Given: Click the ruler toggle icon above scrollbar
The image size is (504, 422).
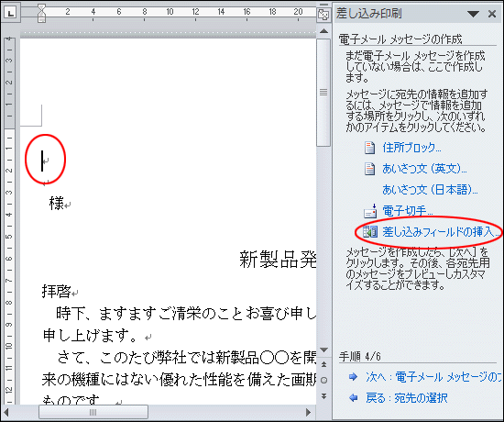Looking at the screenshot, I should coord(323,15).
